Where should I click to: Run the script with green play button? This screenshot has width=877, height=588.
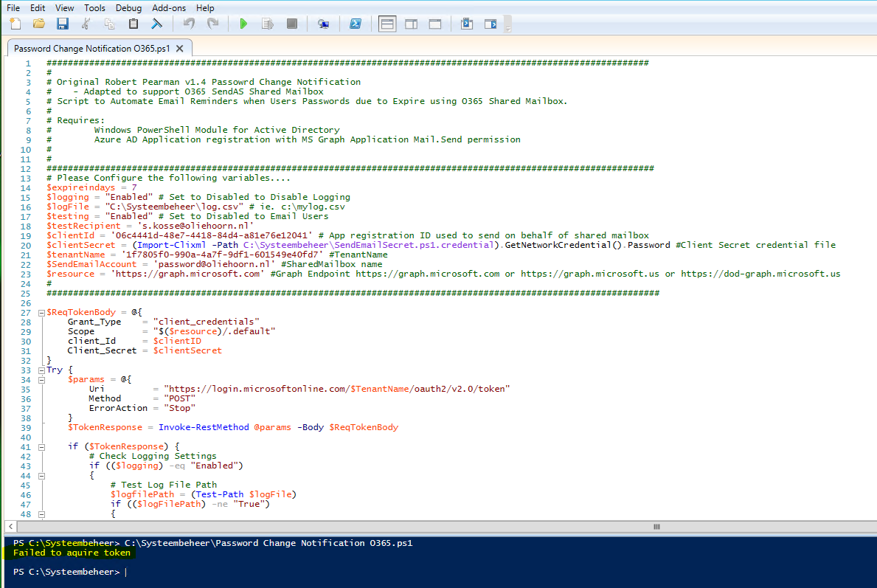(243, 24)
